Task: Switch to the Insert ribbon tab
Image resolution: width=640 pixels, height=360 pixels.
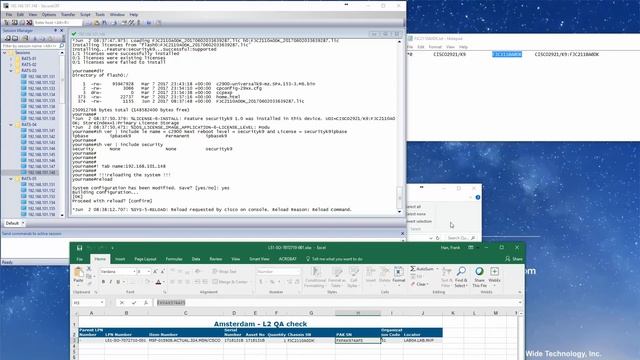Action: pos(120,259)
